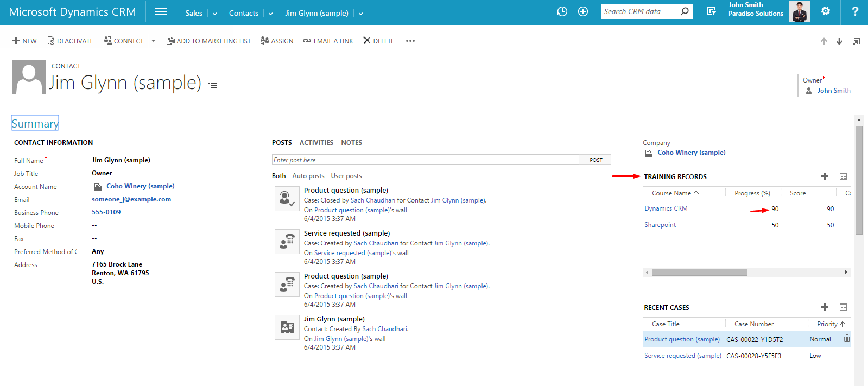Click the Enter post here field
Screen dimensions: 868x386
pos(425,160)
